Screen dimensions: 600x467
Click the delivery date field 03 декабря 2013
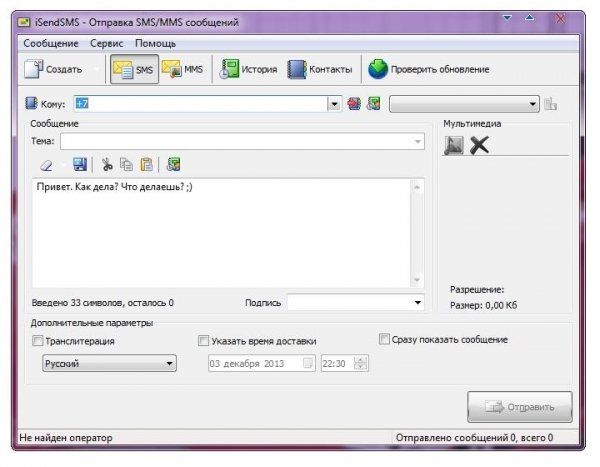click(x=262, y=363)
